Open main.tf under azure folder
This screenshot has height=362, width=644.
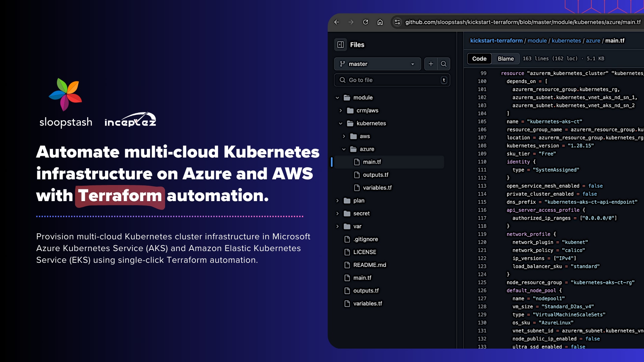(x=372, y=162)
